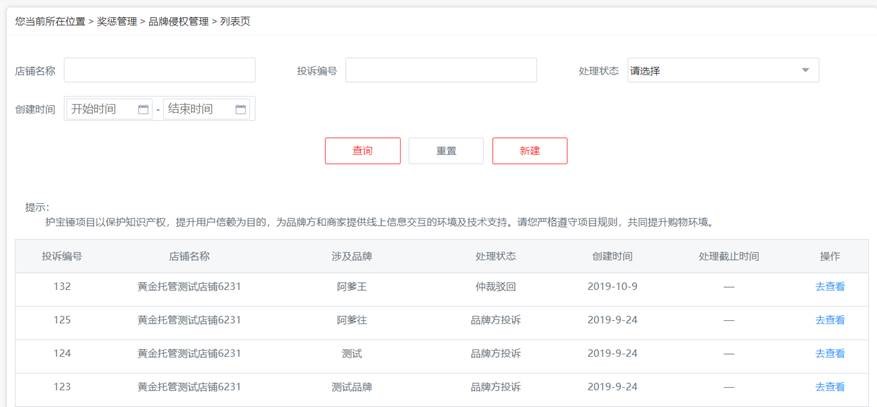877x407 pixels.
Task: Click the 投诉编号 column header
Action: (x=62, y=256)
